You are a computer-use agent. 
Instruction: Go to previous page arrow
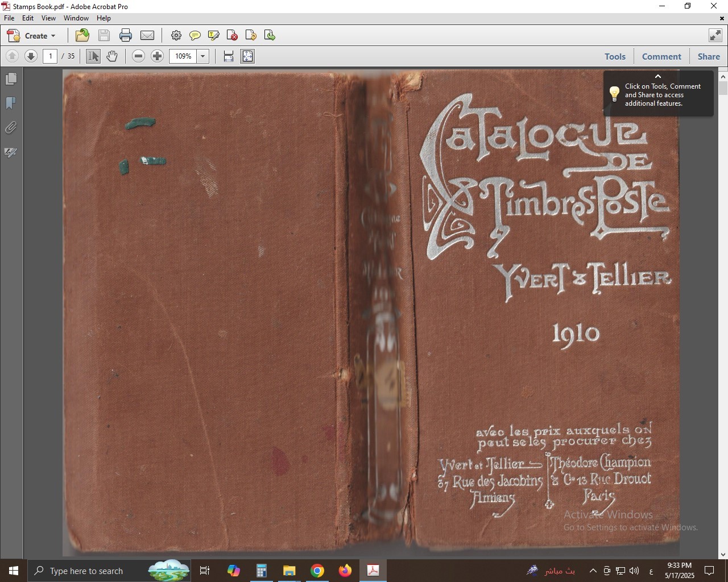(12, 56)
